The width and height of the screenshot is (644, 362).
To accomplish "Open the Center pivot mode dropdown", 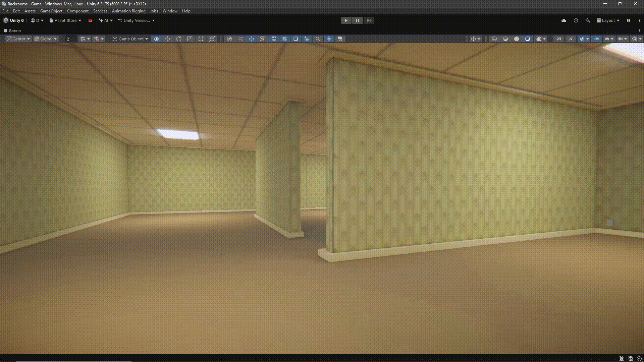I will point(19,39).
